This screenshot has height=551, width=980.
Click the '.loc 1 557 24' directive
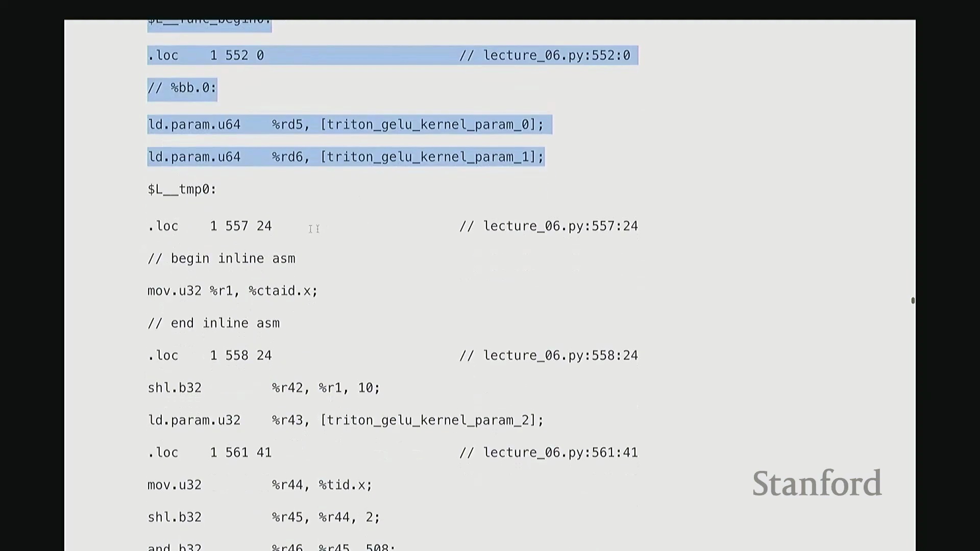pyautogui.click(x=210, y=226)
